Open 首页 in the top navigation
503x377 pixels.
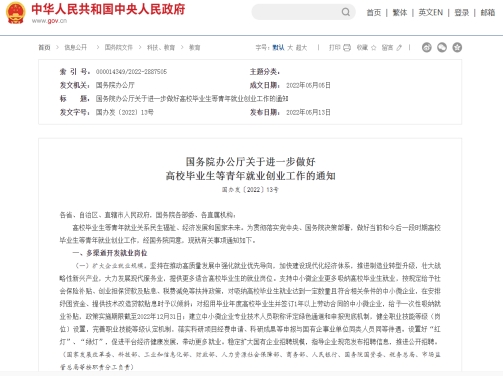click(x=374, y=13)
